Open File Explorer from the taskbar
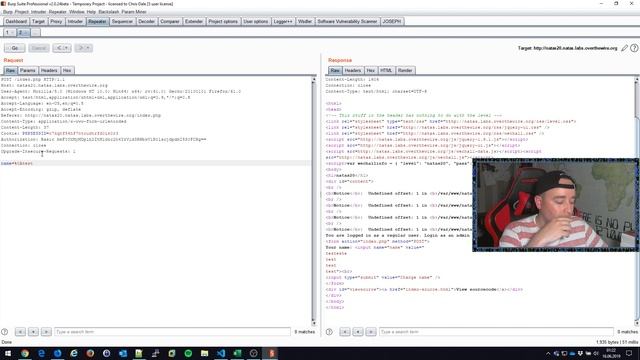The image size is (640, 360). (x=204, y=353)
